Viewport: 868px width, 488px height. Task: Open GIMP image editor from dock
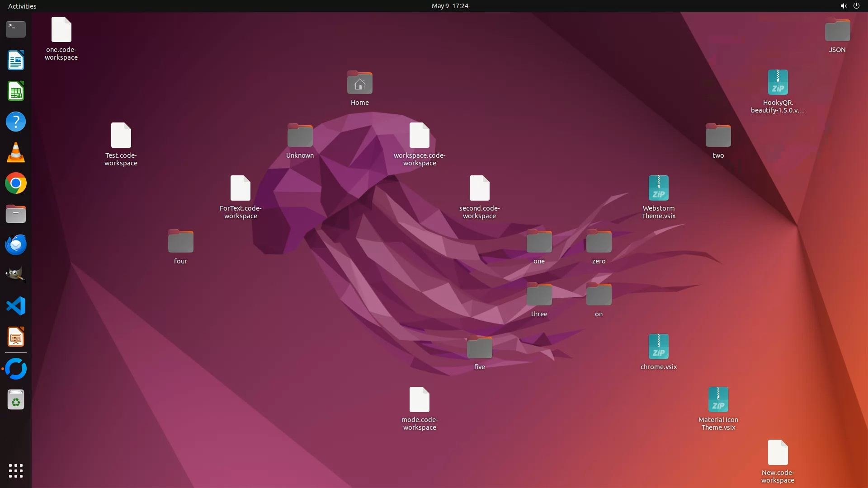16,275
